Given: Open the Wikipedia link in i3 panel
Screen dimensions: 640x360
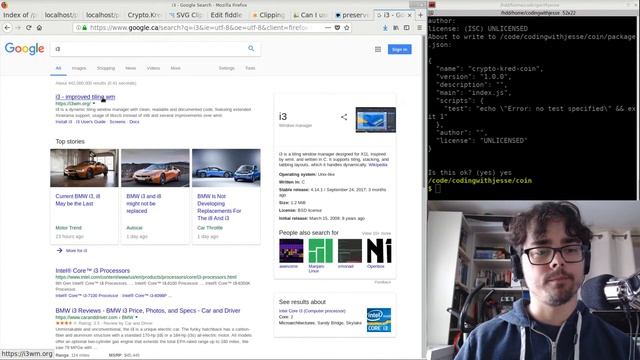Looking at the screenshot, I should (x=378, y=165).
